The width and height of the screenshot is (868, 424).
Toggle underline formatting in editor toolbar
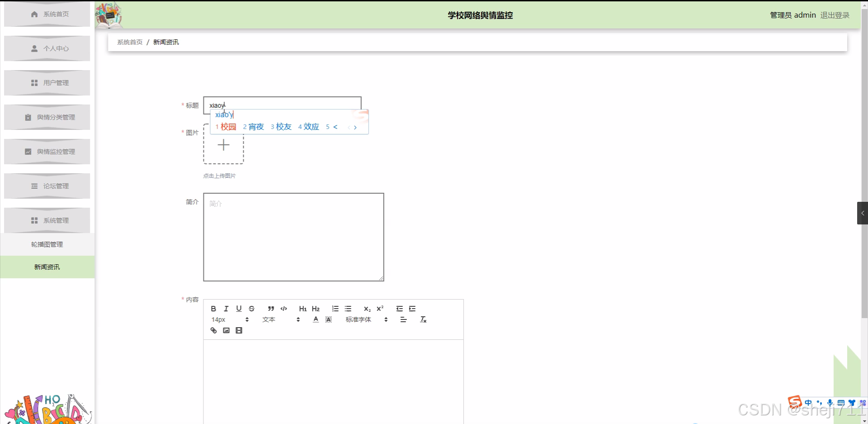(239, 309)
